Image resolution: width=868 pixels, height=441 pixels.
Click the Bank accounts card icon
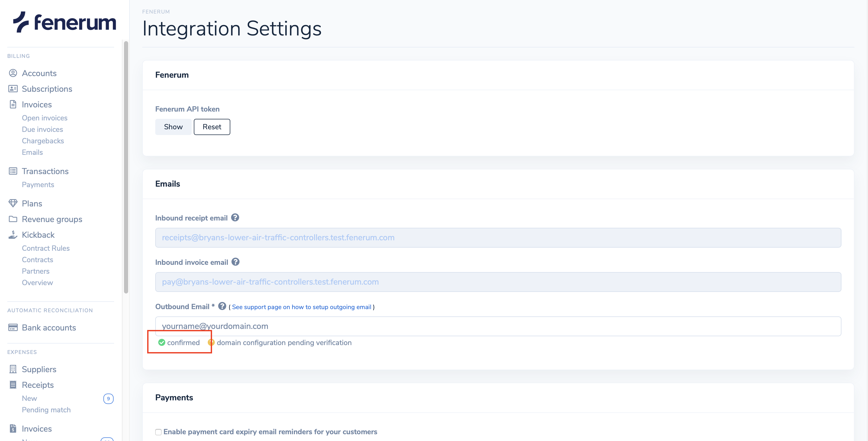click(x=13, y=328)
